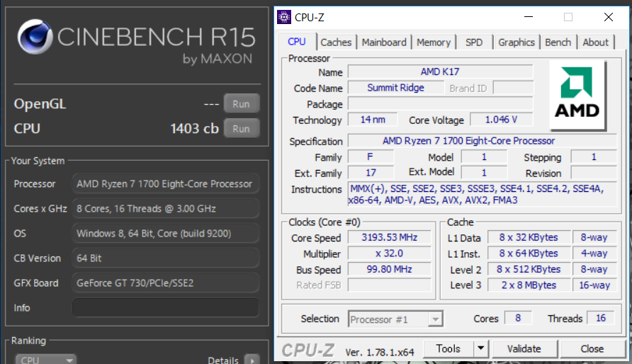
Task: Switch to the Memory tab
Action: (x=434, y=42)
